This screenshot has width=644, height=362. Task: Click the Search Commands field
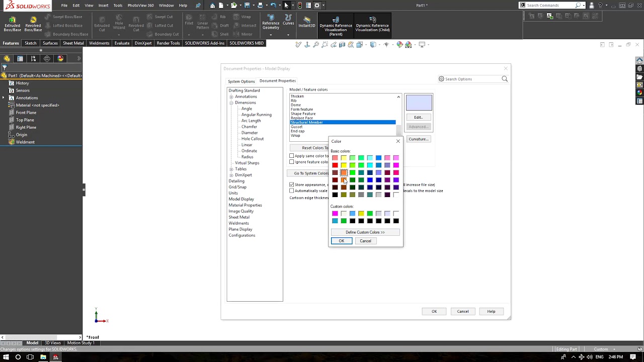551,5
